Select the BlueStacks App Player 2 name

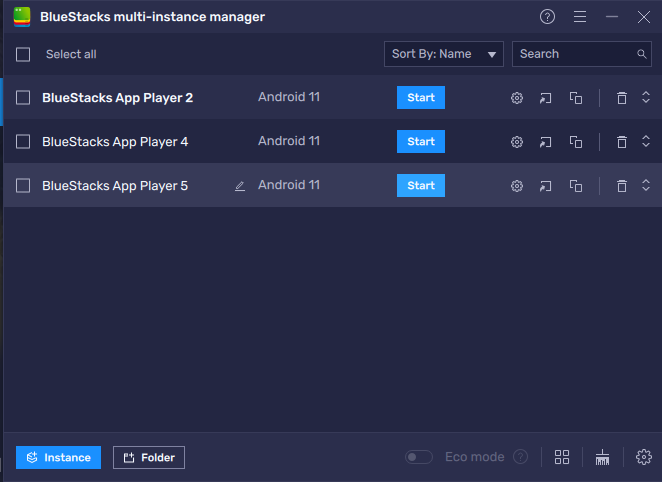(117, 98)
